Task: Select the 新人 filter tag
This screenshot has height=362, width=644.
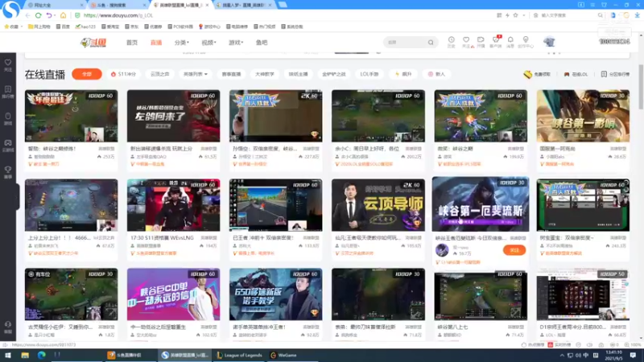Action: click(436, 74)
